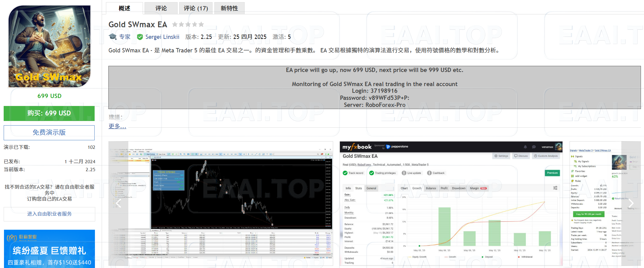644x268 pixels.
Task: Open My Subscriptions in the signal sidebar
Action: (x=585, y=166)
